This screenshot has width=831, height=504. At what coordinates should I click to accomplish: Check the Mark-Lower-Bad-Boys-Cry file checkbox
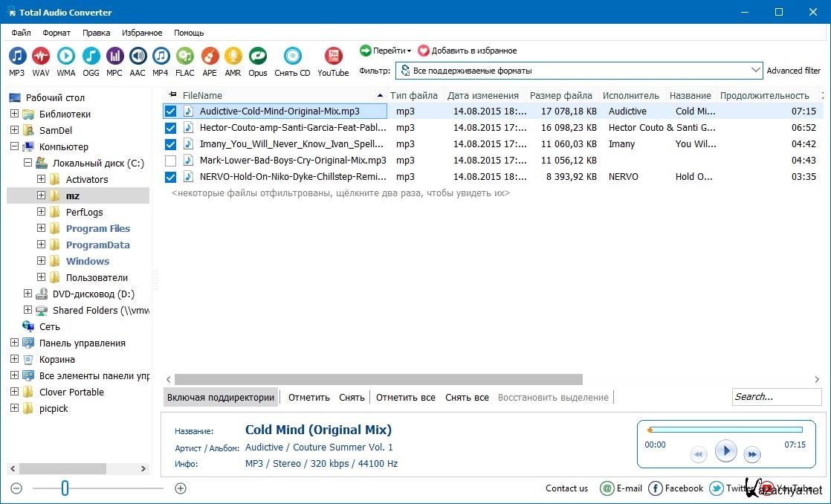pyautogui.click(x=171, y=161)
